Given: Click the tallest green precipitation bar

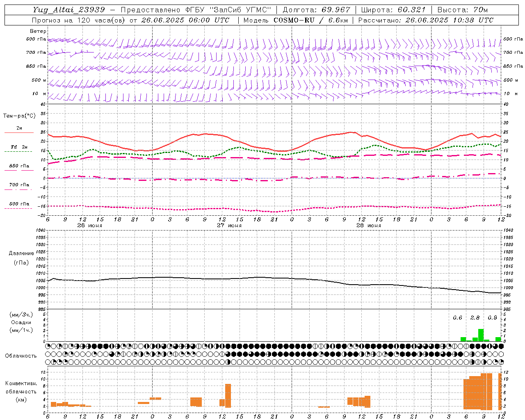Looking at the screenshot, I should (481, 335).
